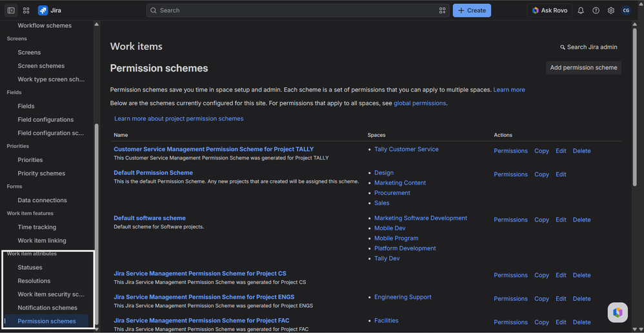Image resolution: width=644 pixels, height=333 pixels.
Task: Open Mobile Program space link
Action: point(396,238)
